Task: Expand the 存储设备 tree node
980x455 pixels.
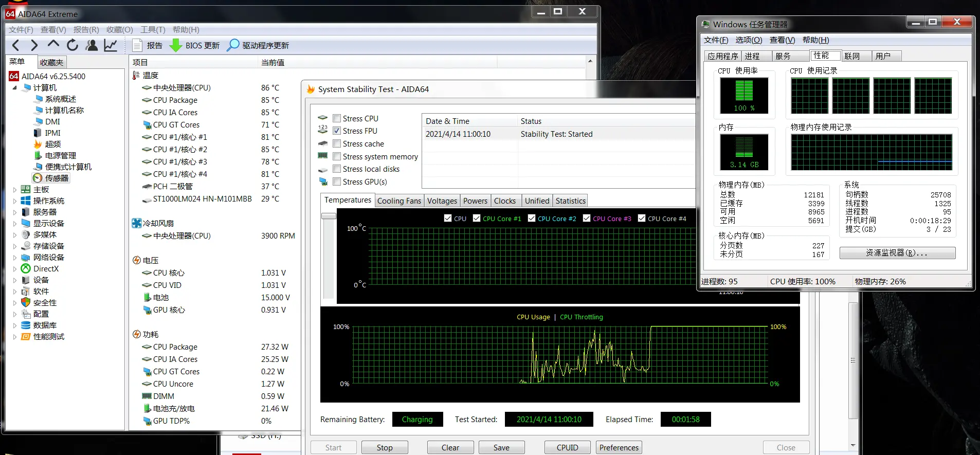Action: [15, 246]
